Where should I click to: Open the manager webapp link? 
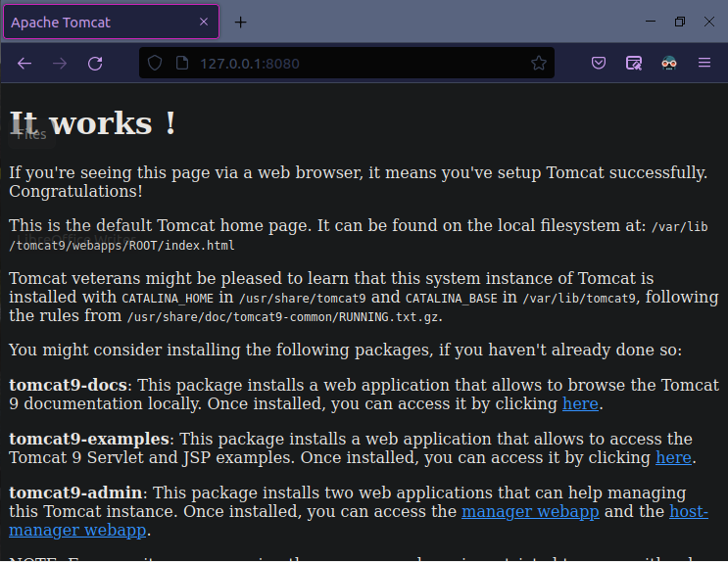click(x=530, y=511)
